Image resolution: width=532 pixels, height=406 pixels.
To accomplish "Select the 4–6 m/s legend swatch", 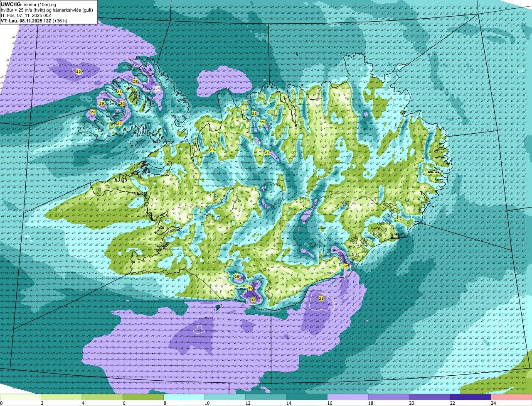I will tap(102, 397).
